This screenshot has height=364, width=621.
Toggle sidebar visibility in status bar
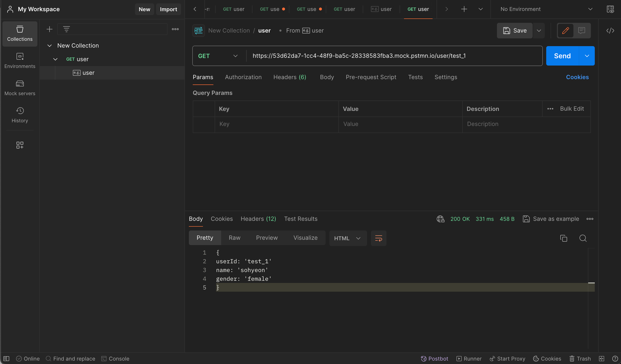[6, 358]
